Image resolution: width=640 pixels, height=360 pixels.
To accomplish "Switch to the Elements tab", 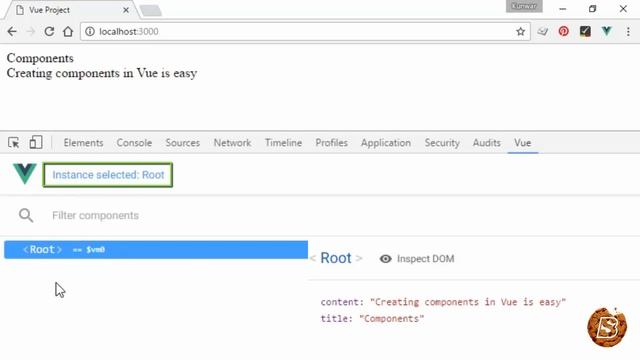I will click(83, 143).
